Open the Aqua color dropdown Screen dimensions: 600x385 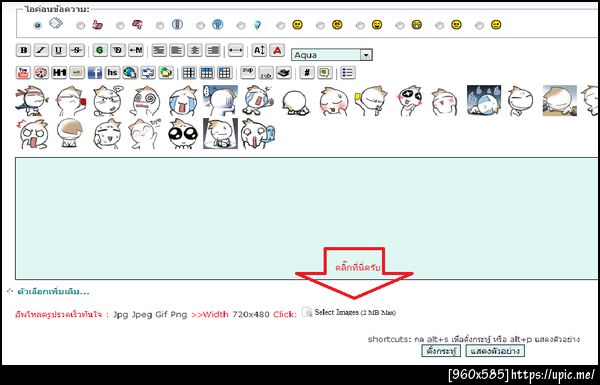coord(332,55)
